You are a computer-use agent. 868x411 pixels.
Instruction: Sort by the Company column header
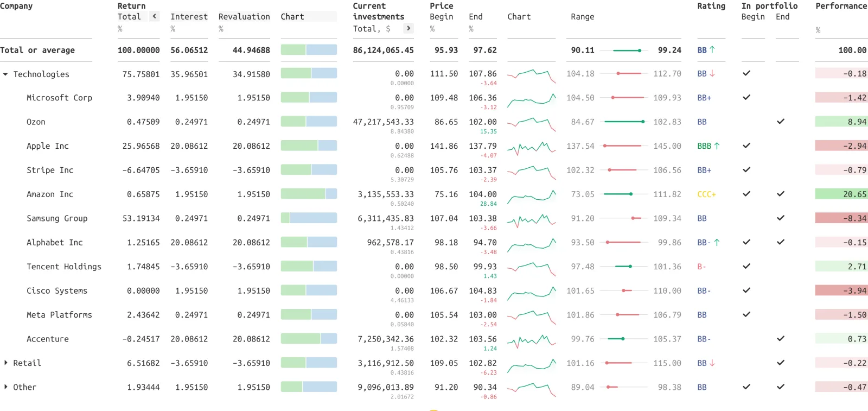pos(16,6)
